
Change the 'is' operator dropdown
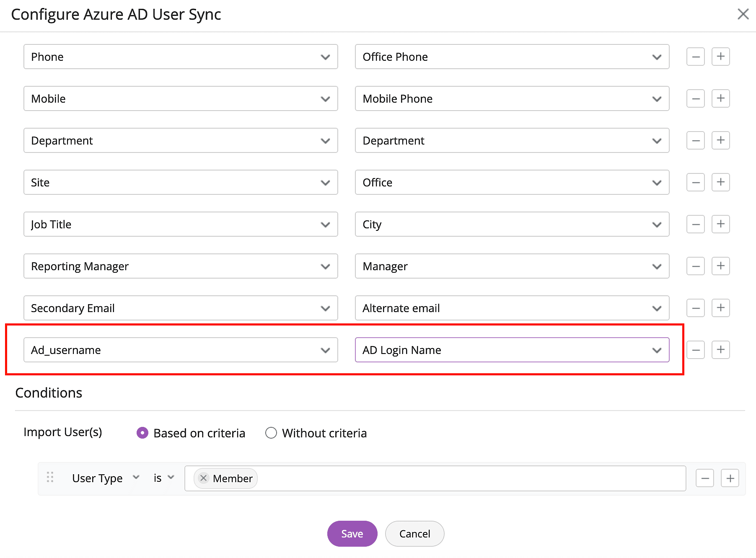pyautogui.click(x=163, y=478)
